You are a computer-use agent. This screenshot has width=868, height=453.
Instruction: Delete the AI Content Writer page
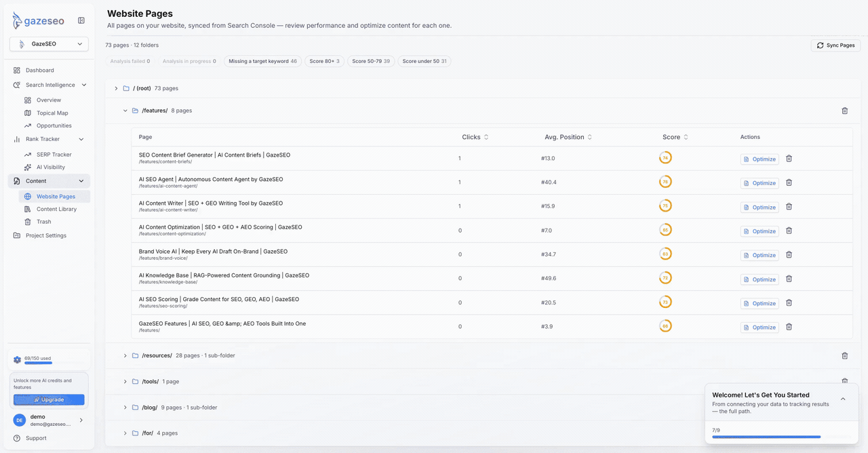point(789,207)
